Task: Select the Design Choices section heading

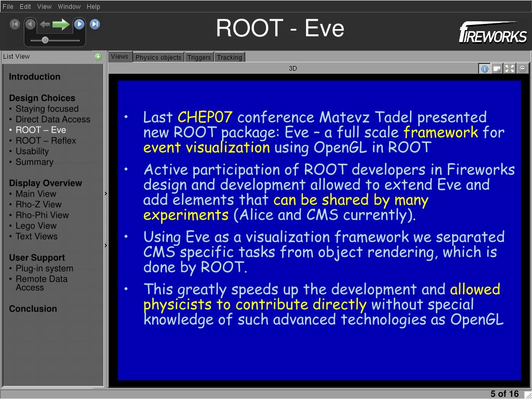Action: 42,98
